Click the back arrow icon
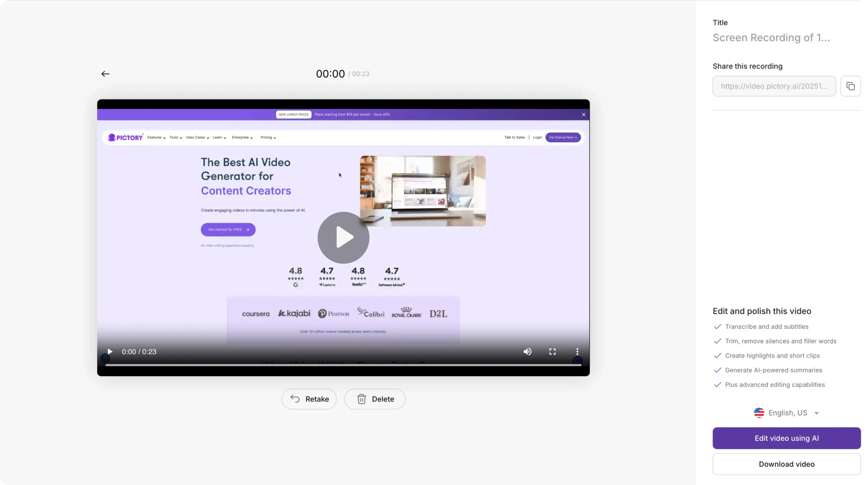The height and width of the screenshot is (485, 868). click(x=105, y=74)
